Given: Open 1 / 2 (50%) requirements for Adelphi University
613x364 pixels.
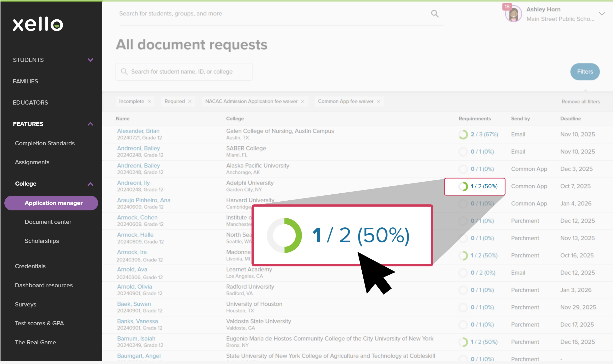Looking at the screenshot, I should [x=484, y=186].
